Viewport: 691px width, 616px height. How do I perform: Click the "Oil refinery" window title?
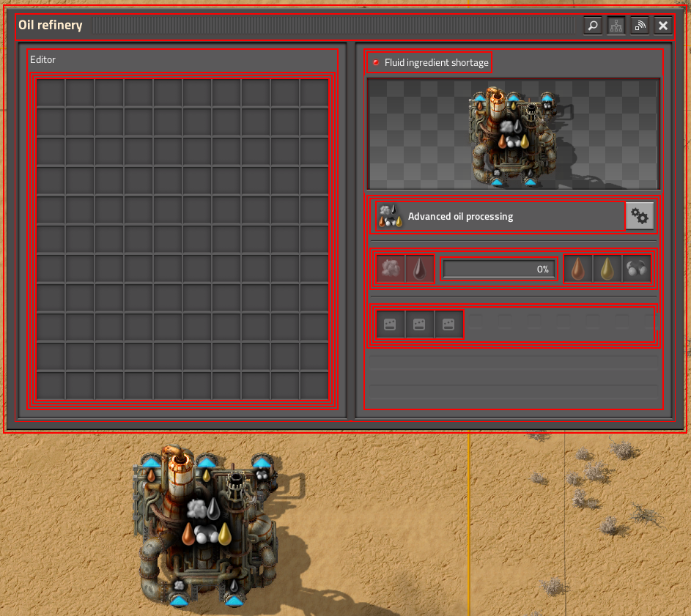(x=51, y=25)
